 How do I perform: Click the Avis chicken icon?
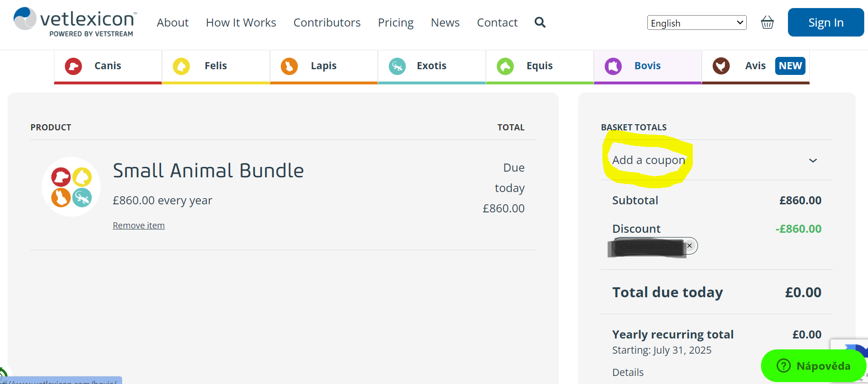[721, 66]
